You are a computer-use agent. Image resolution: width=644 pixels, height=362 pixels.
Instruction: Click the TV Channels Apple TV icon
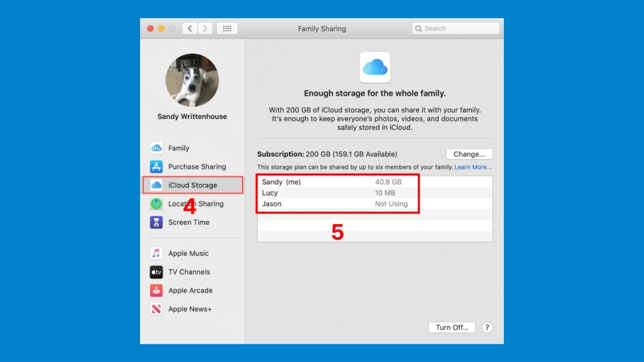point(156,272)
